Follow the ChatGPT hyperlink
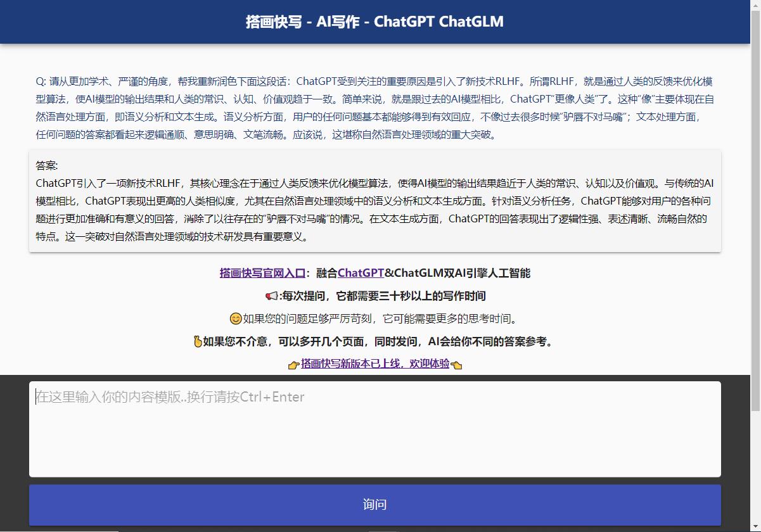761x532 pixels. (x=361, y=273)
